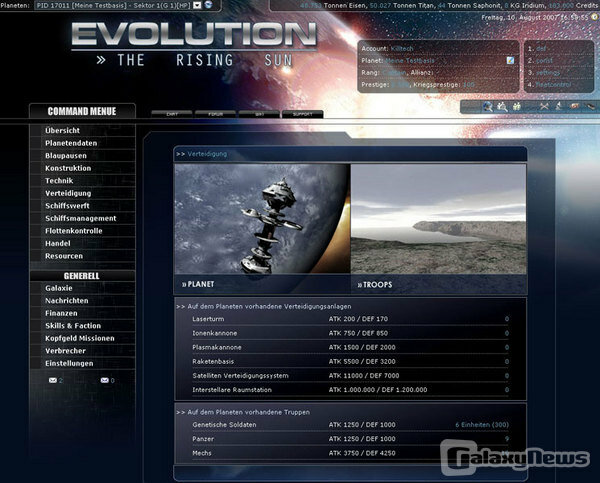Click the Panzer count value 9
Image resolution: width=600 pixels, height=483 pixels.
point(507,439)
